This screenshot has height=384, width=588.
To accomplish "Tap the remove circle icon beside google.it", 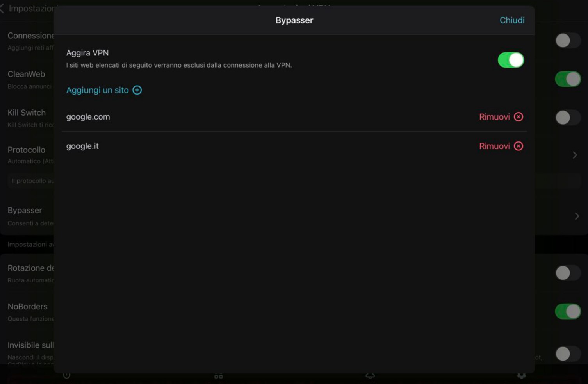I will pos(518,146).
